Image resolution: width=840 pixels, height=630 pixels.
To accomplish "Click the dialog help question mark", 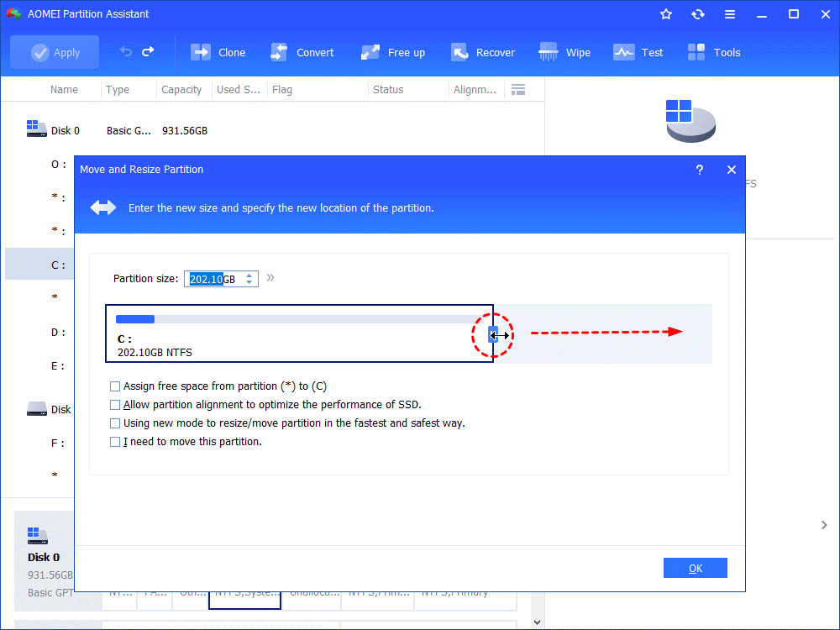I will pos(700,170).
